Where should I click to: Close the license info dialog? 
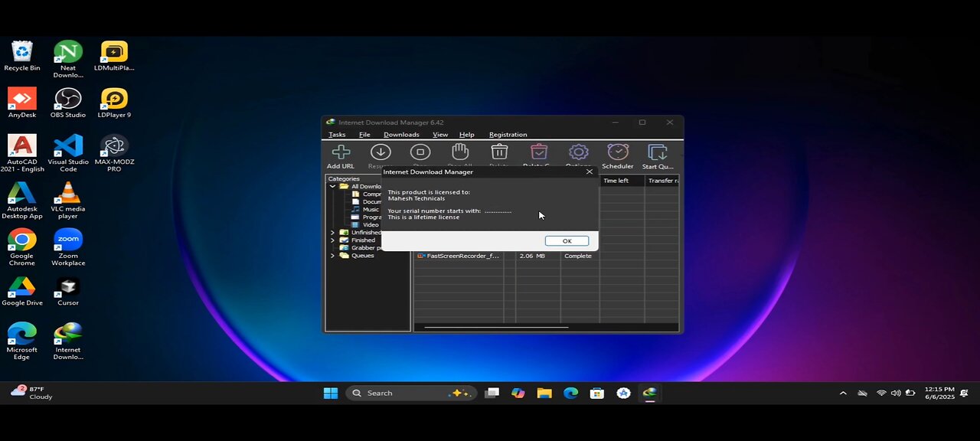point(590,171)
